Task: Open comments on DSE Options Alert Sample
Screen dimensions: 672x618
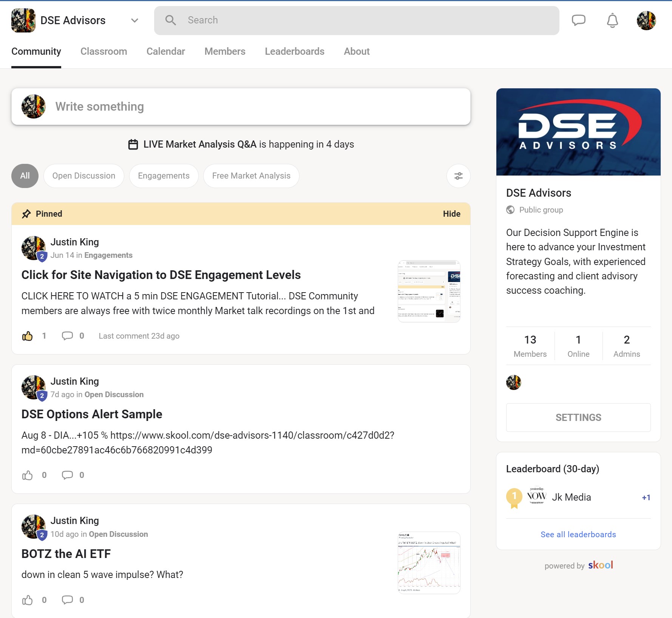Action: pyautogui.click(x=68, y=475)
